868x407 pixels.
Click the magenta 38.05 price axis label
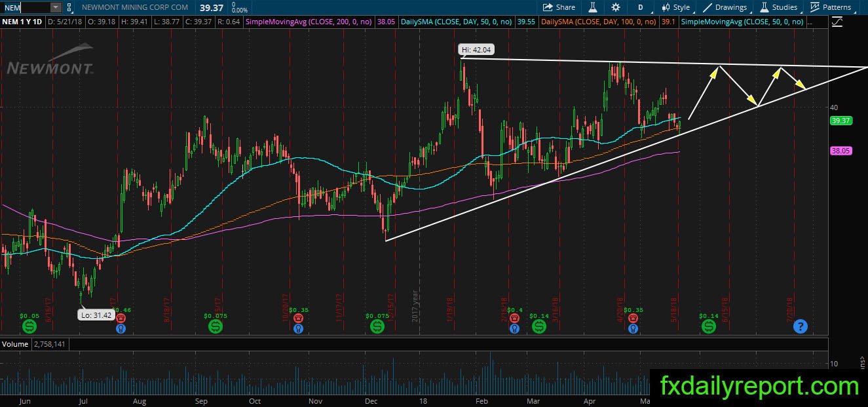[x=840, y=150]
